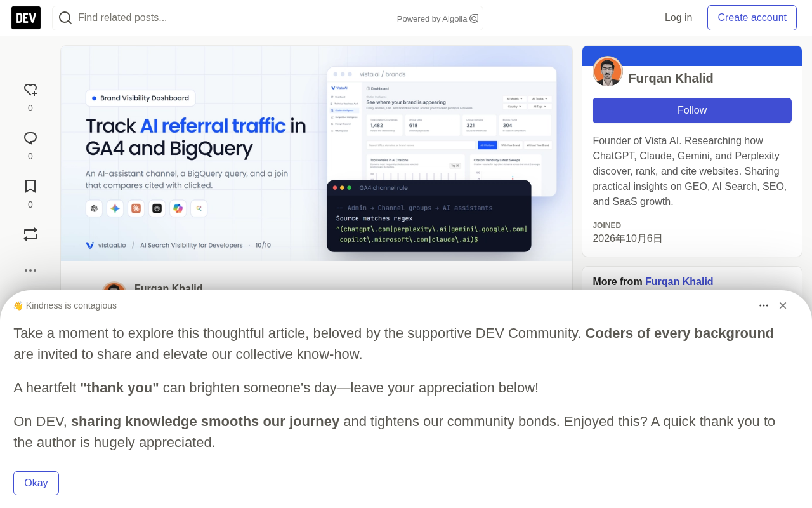The image size is (812, 508).
Task: Click the Powered by Algolia text
Action: click(432, 19)
